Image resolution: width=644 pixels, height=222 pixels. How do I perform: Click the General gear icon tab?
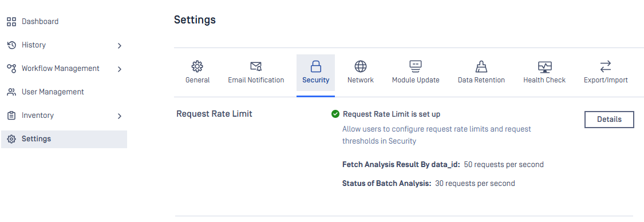[x=197, y=66]
